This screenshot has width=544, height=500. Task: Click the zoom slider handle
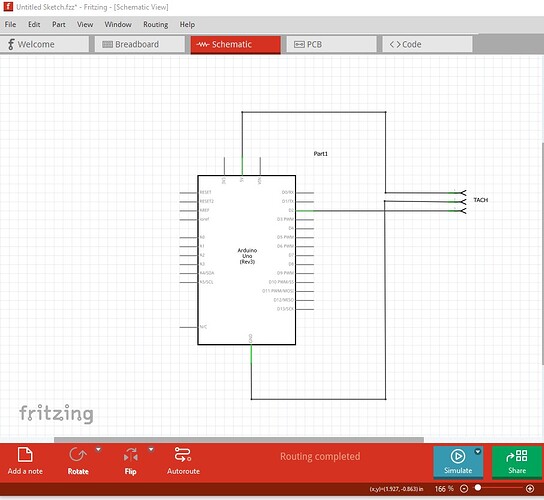[478, 488]
